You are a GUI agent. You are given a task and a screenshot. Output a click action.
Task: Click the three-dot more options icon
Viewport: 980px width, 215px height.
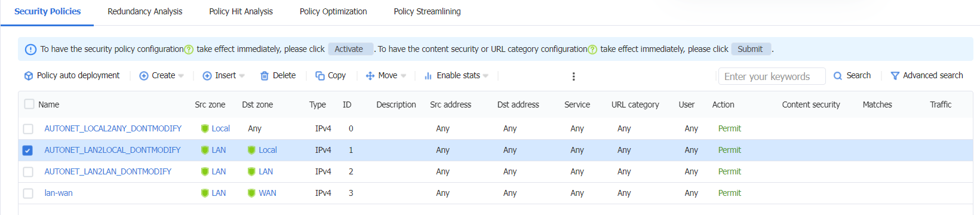click(573, 76)
